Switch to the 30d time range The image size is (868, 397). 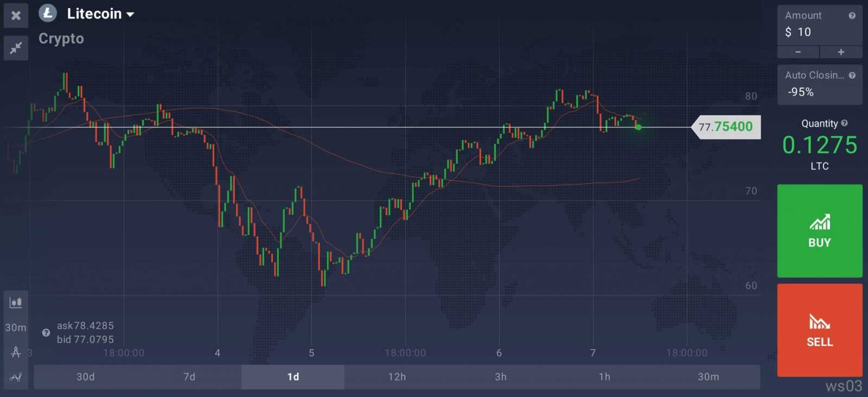pyautogui.click(x=85, y=377)
